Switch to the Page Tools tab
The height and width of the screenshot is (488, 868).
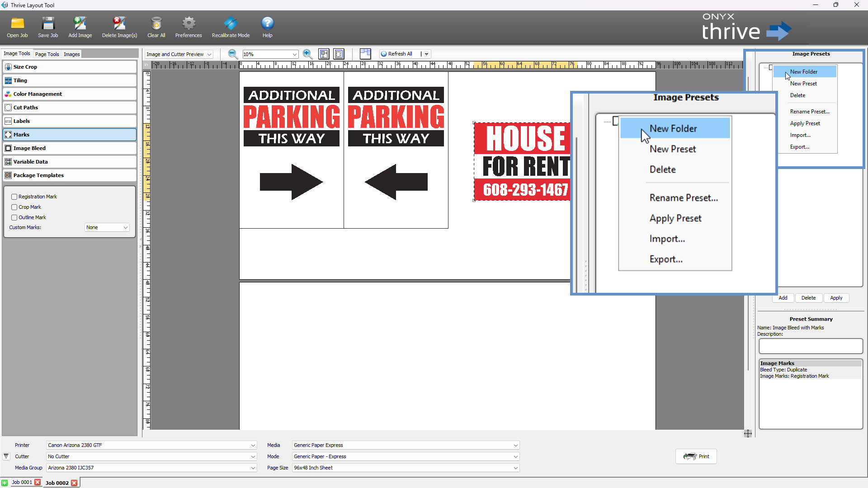pyautogui.click(x=47, y=54)
